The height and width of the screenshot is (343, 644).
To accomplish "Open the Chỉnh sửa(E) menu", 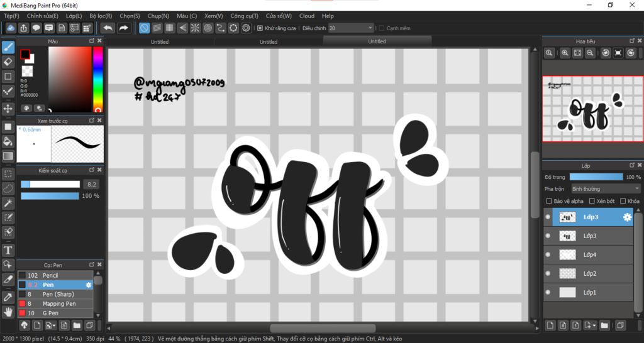I will [x=43, y=16].
